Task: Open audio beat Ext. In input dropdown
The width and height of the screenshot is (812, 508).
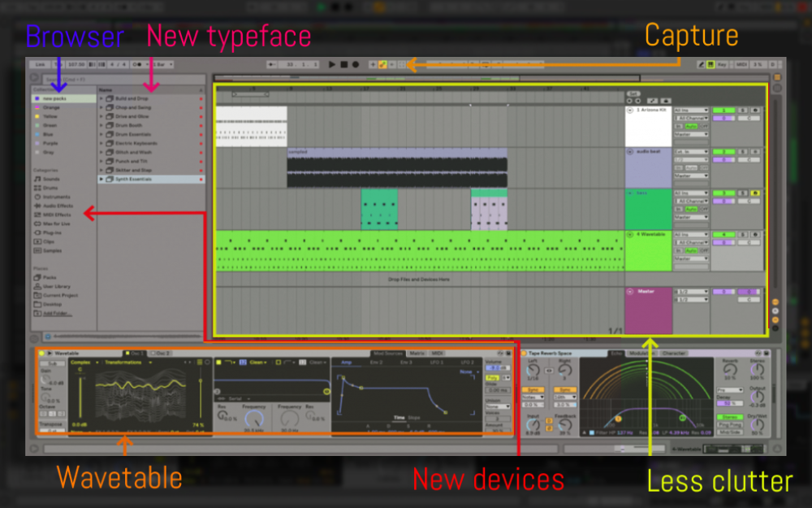Action: [x=691, y=152]
